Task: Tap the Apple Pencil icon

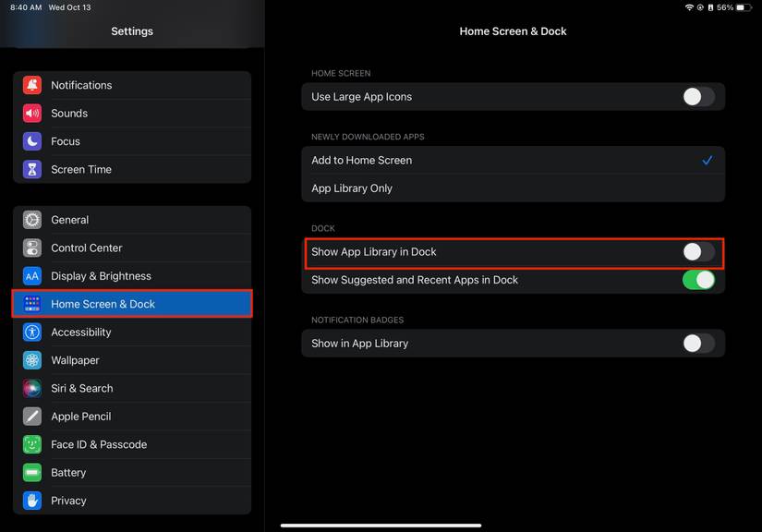Action: point(32,417)
